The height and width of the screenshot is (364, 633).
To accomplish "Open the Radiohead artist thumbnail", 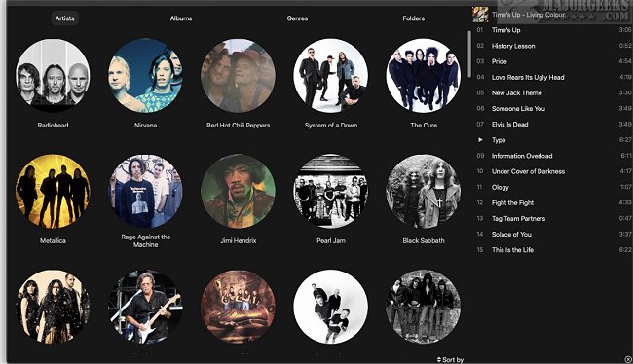I will point(53,76).
